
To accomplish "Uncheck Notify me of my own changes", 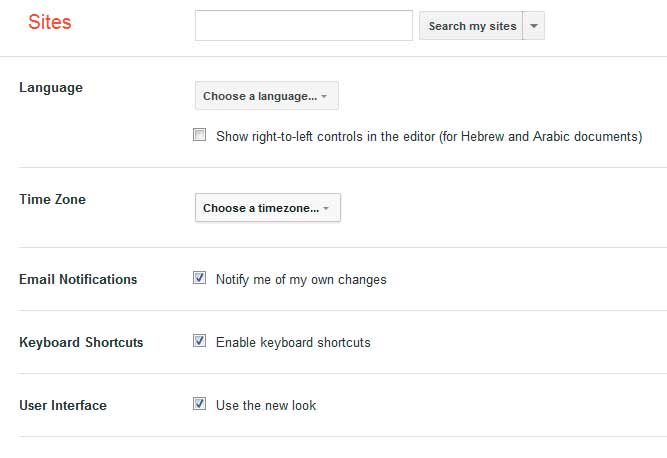I will pyautogui.click(x=200, y=278).
